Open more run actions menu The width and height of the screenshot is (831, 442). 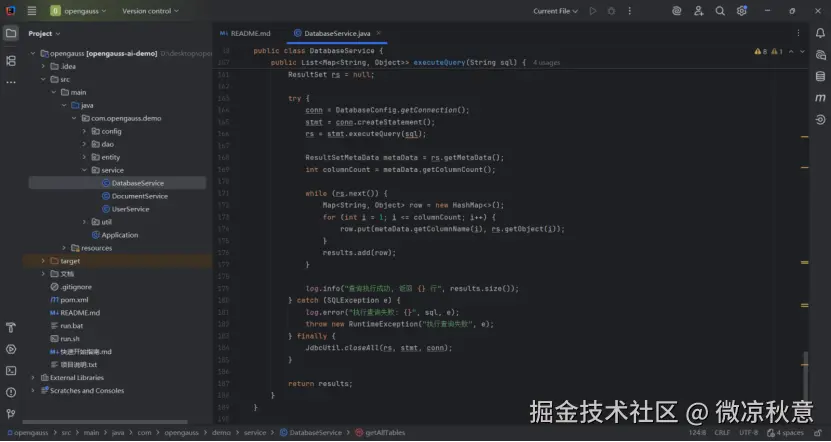[630, 11]
